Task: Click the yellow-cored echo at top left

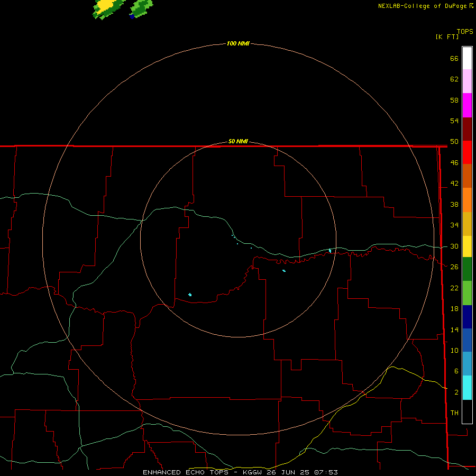Action: (x=108, y=8)
